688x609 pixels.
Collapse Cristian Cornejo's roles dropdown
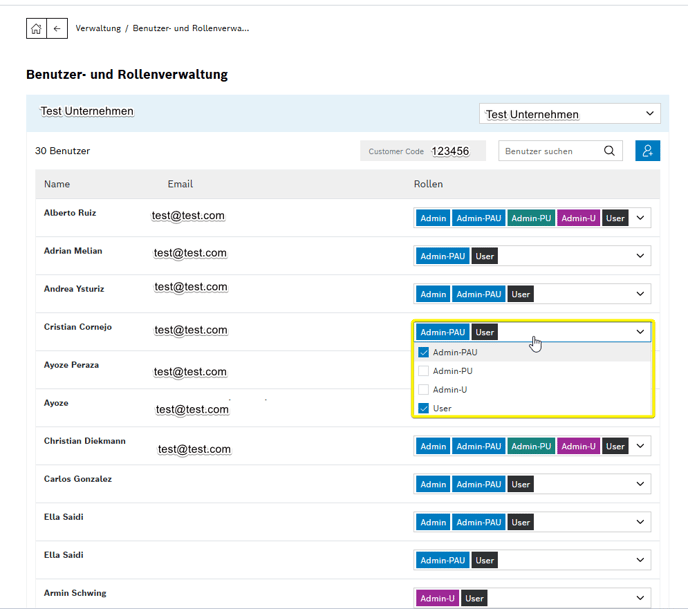(x=641, y=332)
